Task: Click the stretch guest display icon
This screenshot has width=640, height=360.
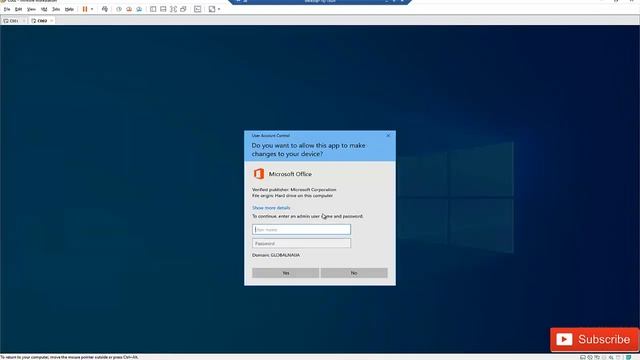Action: tap(212, 9)
